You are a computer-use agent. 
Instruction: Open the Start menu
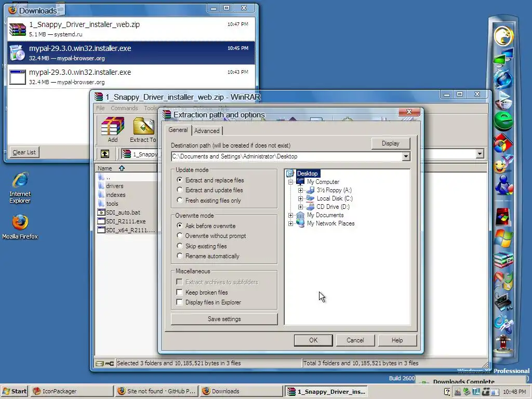pos(15,391)
